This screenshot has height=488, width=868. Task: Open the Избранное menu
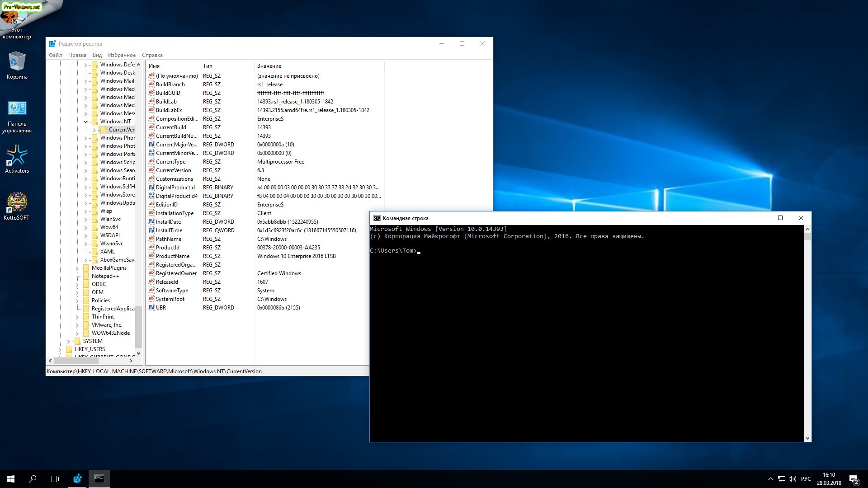click(122, 55)
